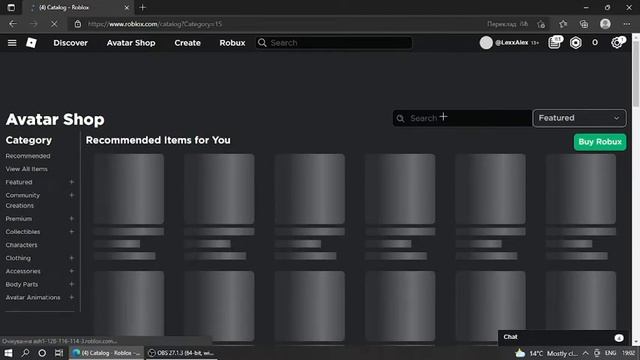The image size is (640, 360).
Task: Expand the Body Parts category
Action: coord(71,284)
